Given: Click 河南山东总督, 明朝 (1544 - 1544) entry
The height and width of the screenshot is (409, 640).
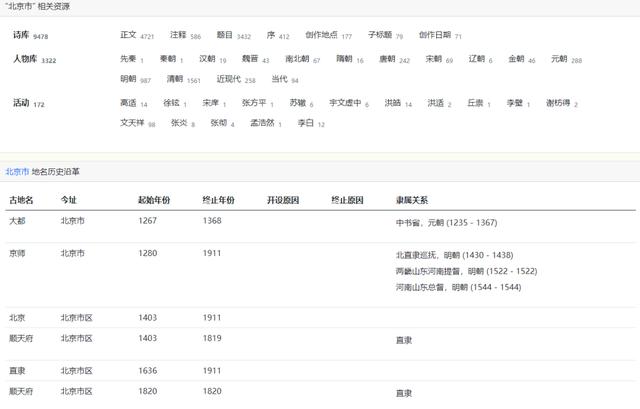Looking at the screenshot, I should [458, 287].
